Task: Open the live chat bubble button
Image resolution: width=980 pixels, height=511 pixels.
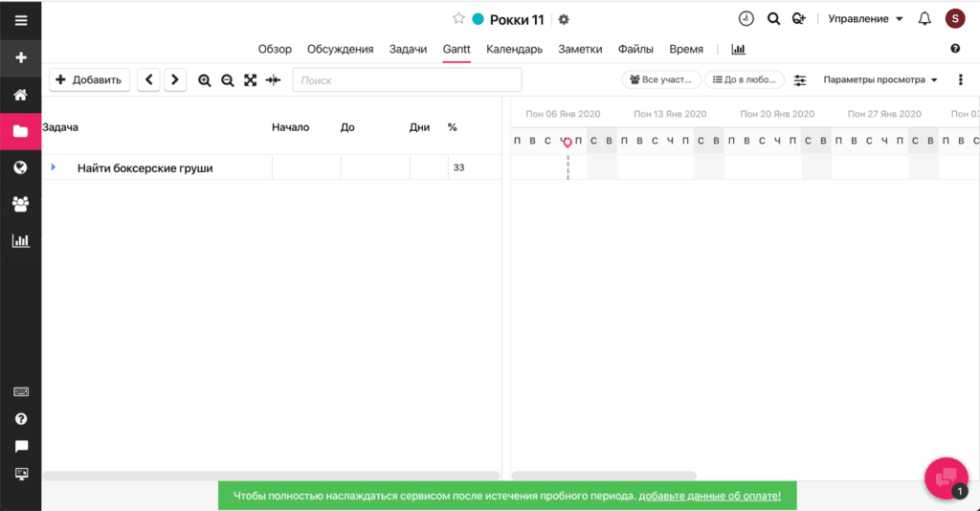Action: (x=946, y=478)
